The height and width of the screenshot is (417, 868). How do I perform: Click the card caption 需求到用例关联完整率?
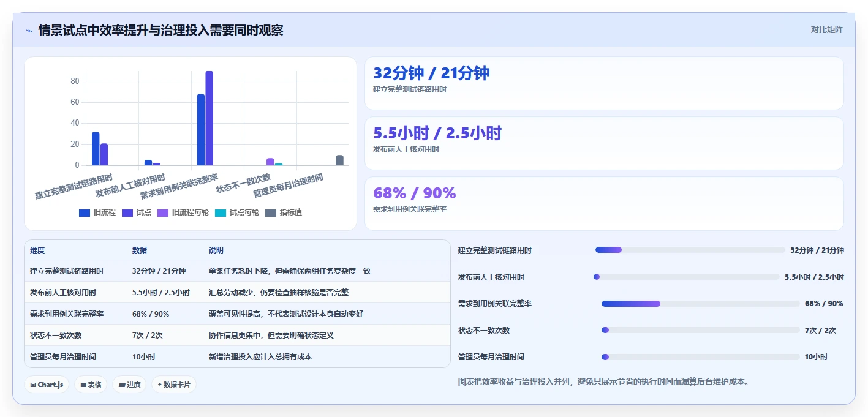tap(410, 209)
